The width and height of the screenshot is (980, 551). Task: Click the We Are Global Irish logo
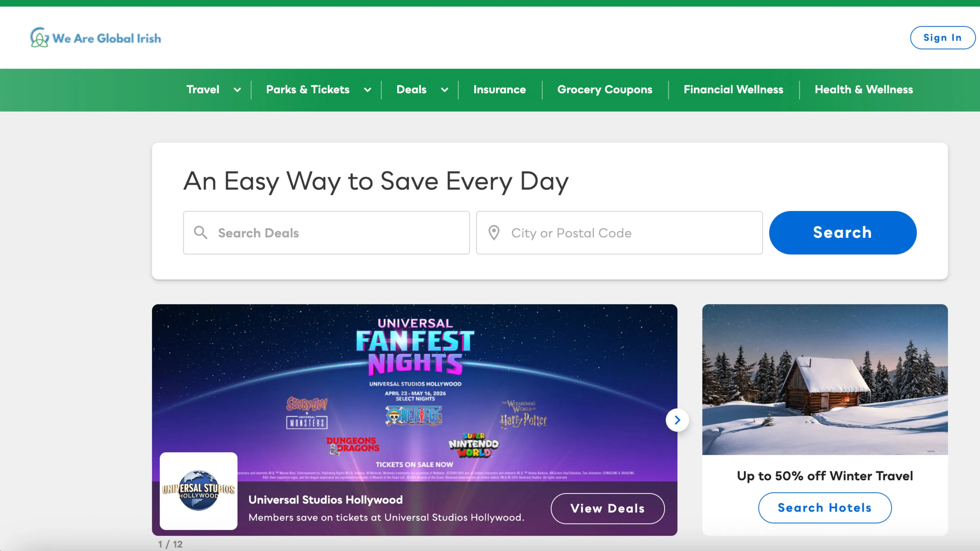95,38
